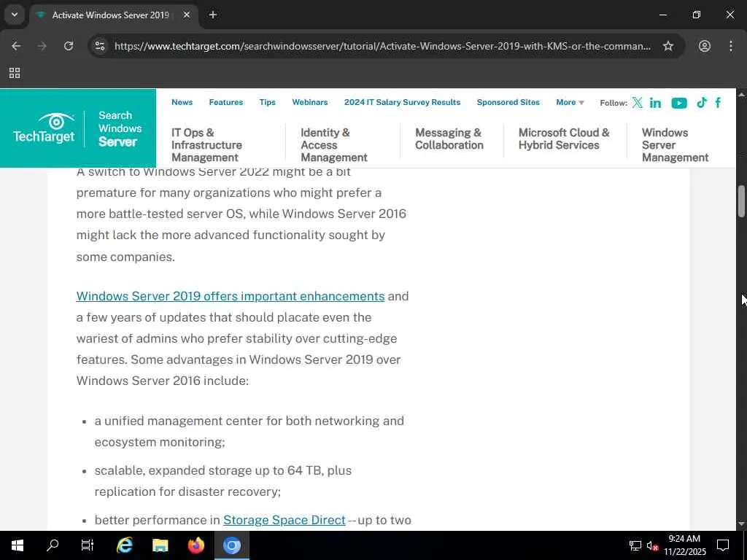Open the clock showing 9:24 AM
Screen dimensions: 747x560
pos(684,545)
